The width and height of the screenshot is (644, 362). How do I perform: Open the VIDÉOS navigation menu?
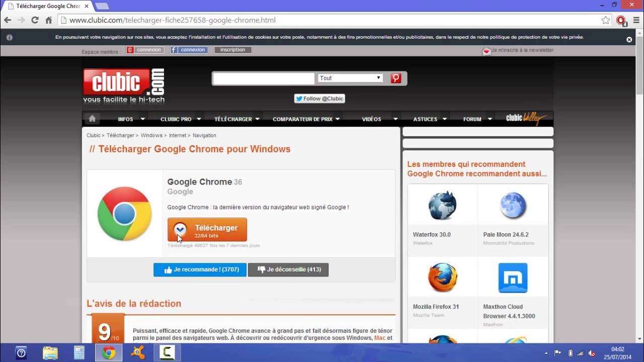(371, 119)
